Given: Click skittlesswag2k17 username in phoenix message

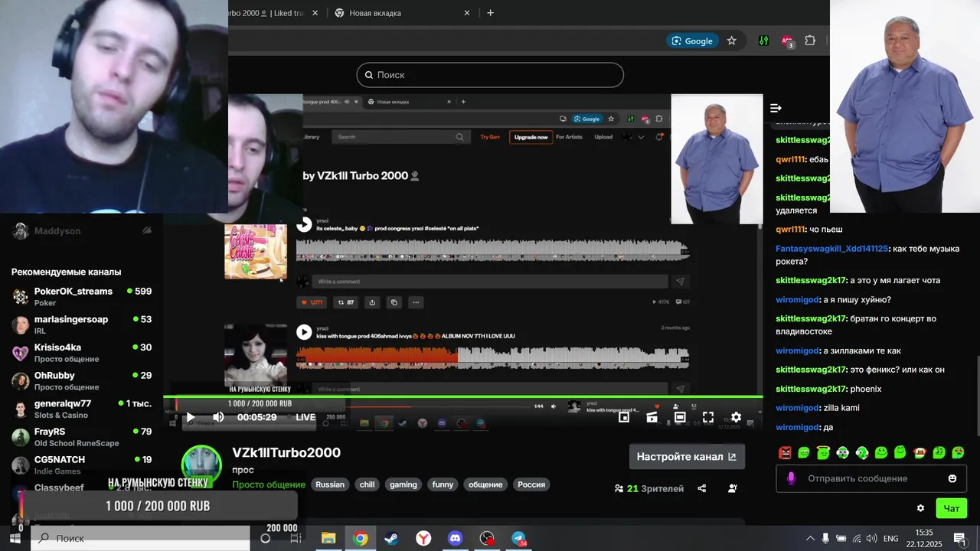Looking at the screenshot, I should point(811,389).
